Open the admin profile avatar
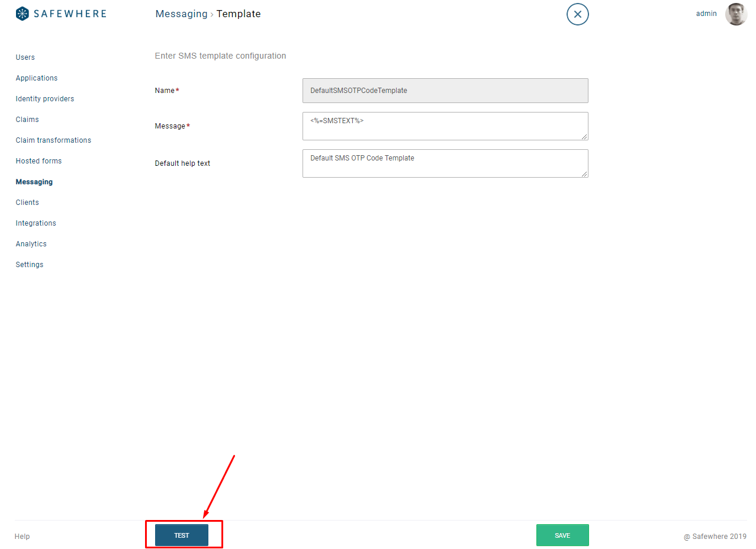The height and width of the screenshot is (549, 756). pos(736,14)
